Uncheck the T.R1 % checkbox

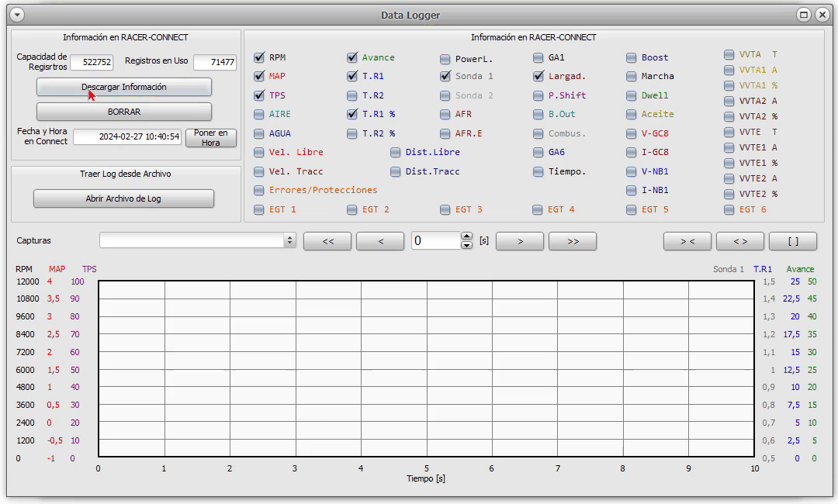pyautogui.click(x=352, y=114)
